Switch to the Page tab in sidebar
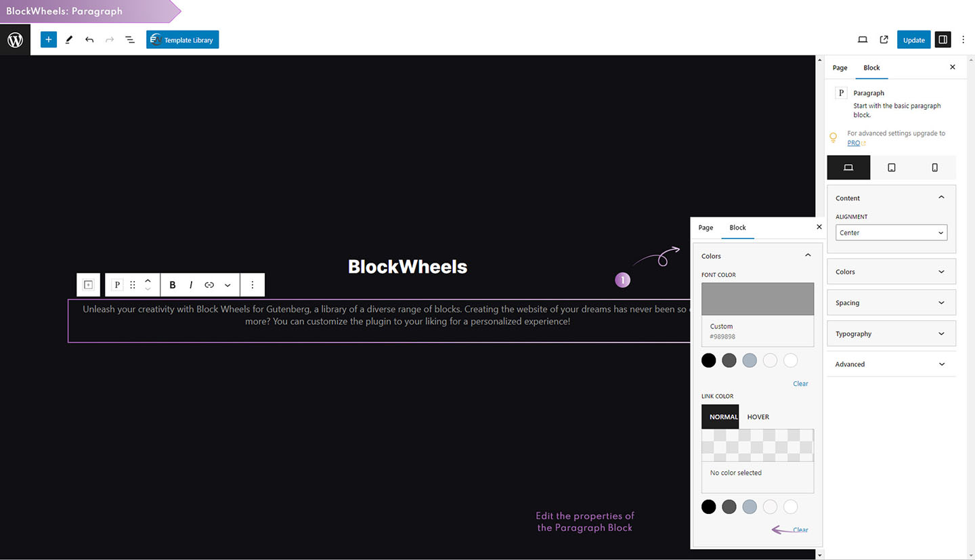Screen dimensions: 975x560 pos(840,68)
